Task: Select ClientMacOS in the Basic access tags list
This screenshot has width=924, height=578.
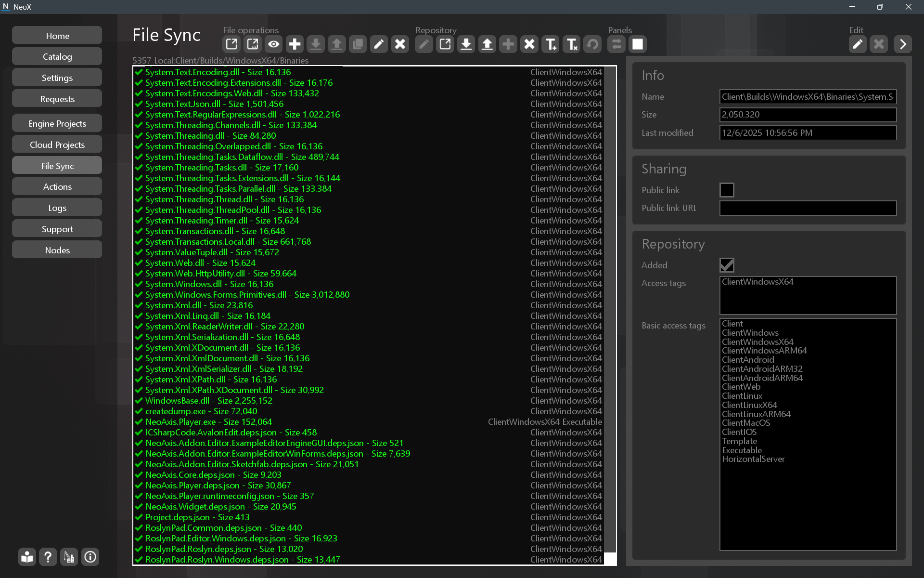Action: [x=745, y=422]
